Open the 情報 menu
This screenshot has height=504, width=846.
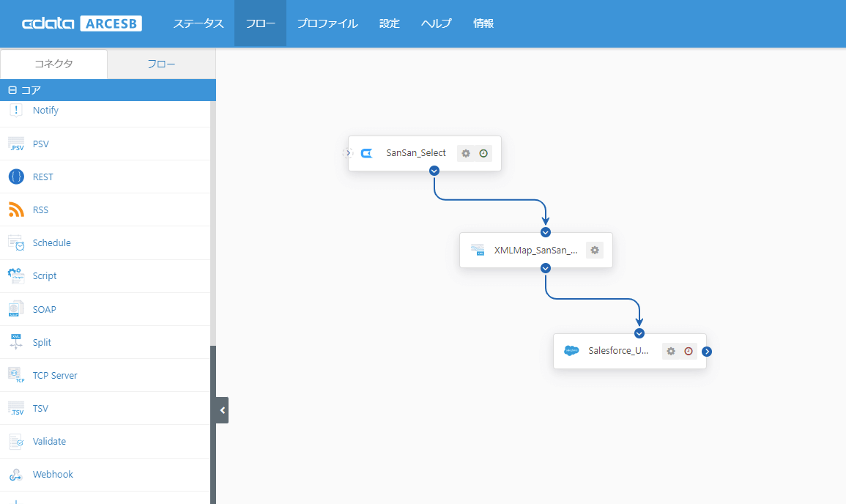(483, 23)
